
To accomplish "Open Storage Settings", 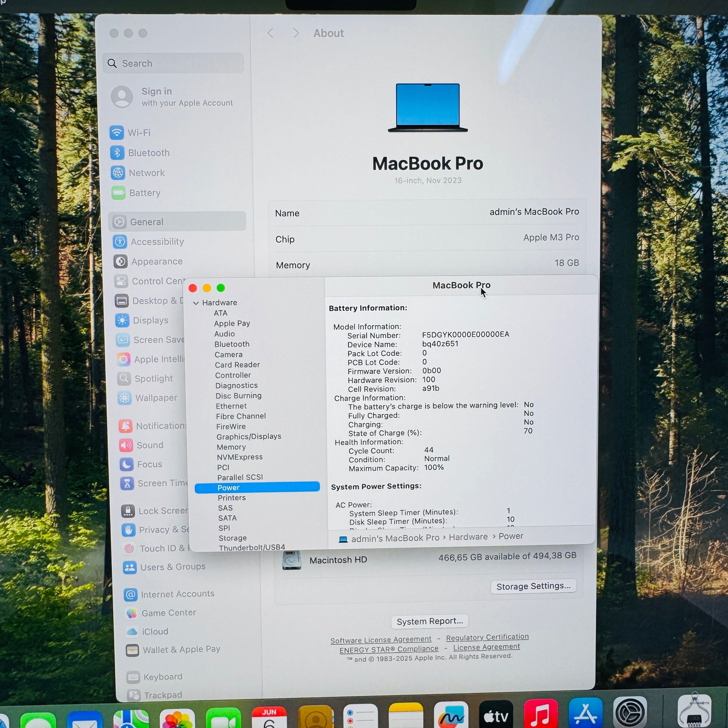I will point(533,586).
